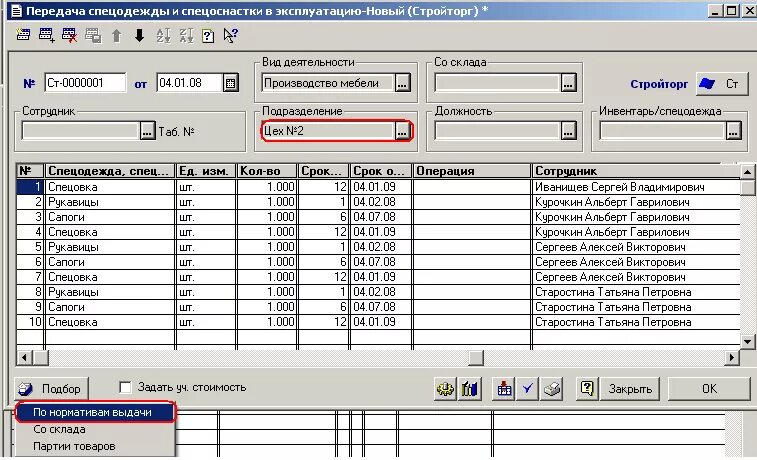
Task: Click the Кол-во column header
Action: pos(266,171)
